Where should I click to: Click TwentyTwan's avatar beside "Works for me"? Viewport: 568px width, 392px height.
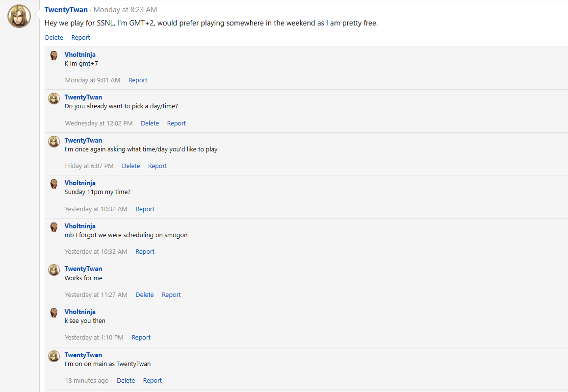[x=54, y=270]
